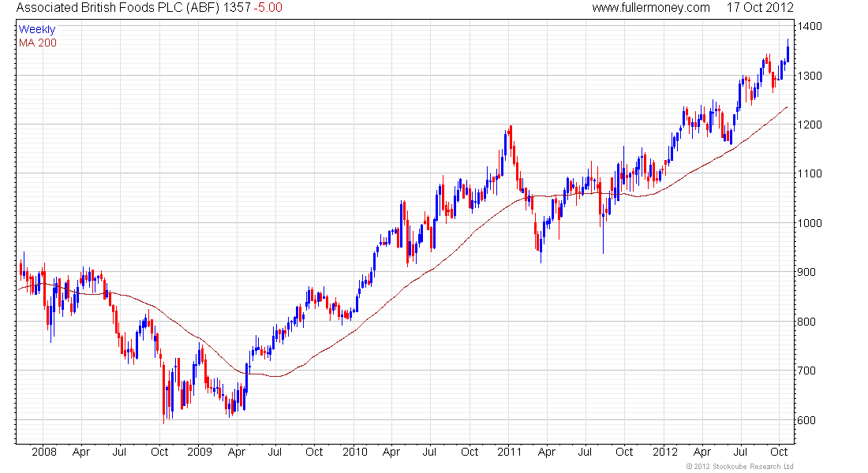Click the 2010 year label on the time axis

[355, 452]
